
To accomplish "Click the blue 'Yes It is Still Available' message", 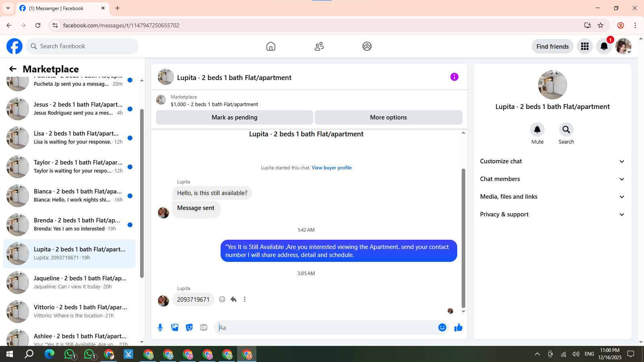I will pyautogui.click(x=339, y=251).
